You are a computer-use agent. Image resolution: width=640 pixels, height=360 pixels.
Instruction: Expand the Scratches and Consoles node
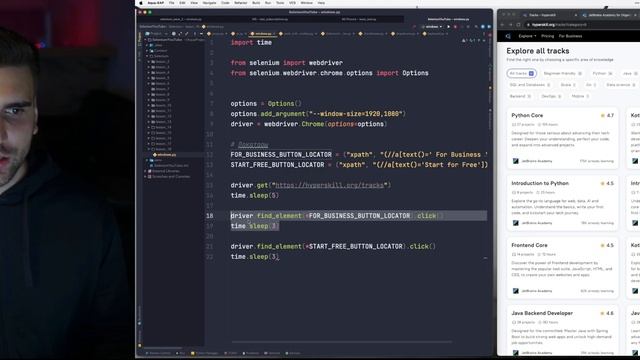[146, 176]
